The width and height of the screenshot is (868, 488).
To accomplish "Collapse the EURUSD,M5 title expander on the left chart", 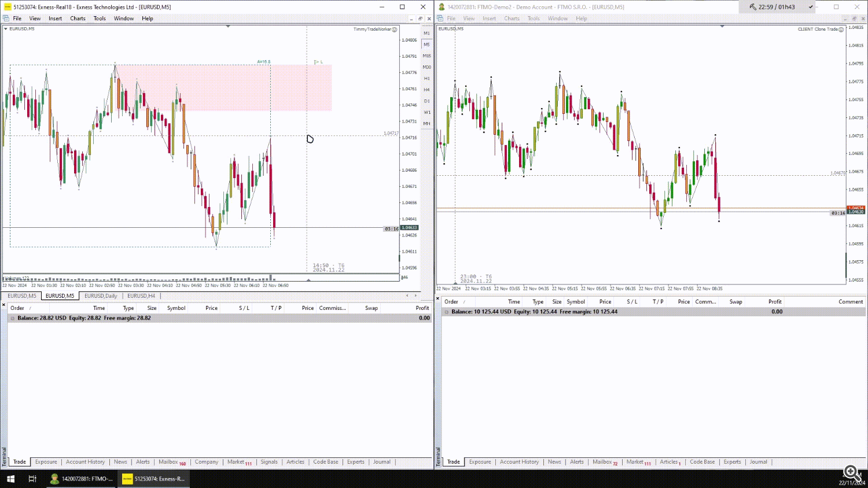I will click(5, 28).
